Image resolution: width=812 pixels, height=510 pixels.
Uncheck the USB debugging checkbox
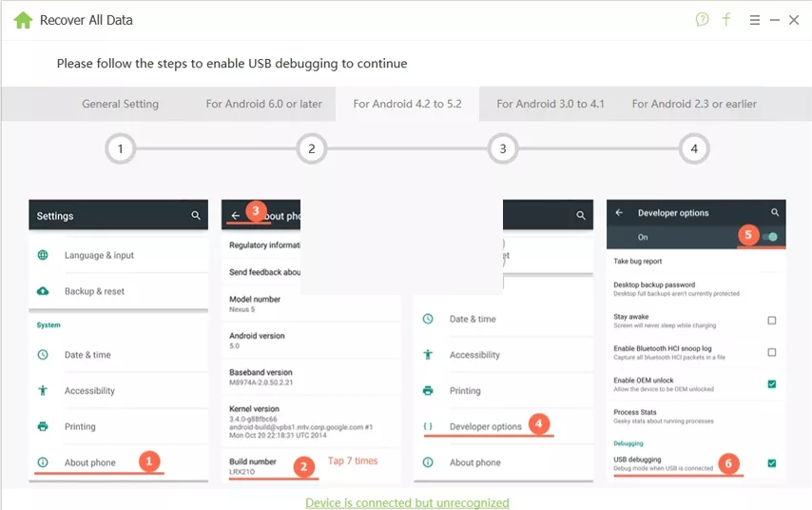(x=772, y=462)
